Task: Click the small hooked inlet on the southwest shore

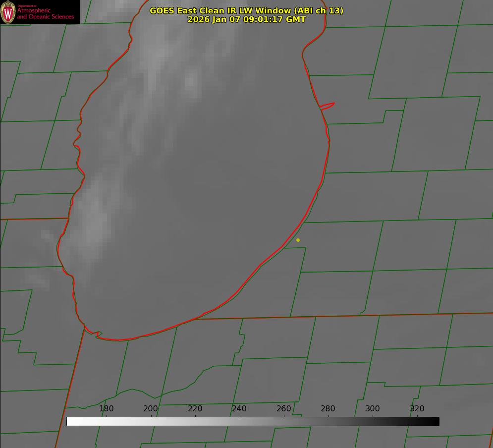Action: pyautogui.click(x=97, y=335)
